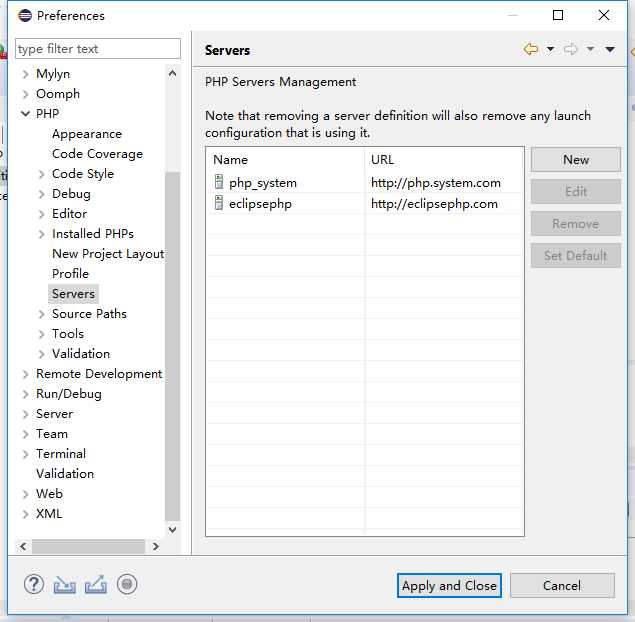Click the eclipsephp server icon

[219, 202]
